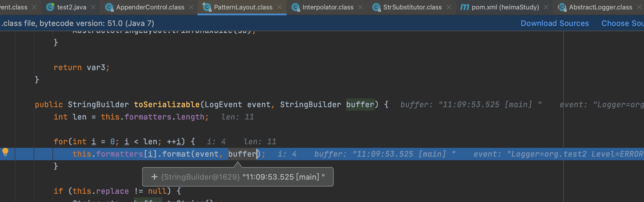Open the AppenderControl.class tab
This screenshot has height=202, width=644.
150,7
